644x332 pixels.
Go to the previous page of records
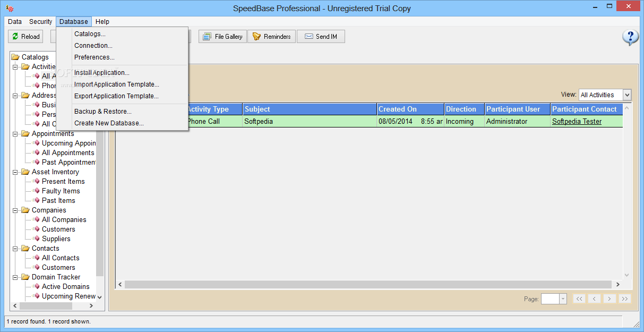(594, 299)
